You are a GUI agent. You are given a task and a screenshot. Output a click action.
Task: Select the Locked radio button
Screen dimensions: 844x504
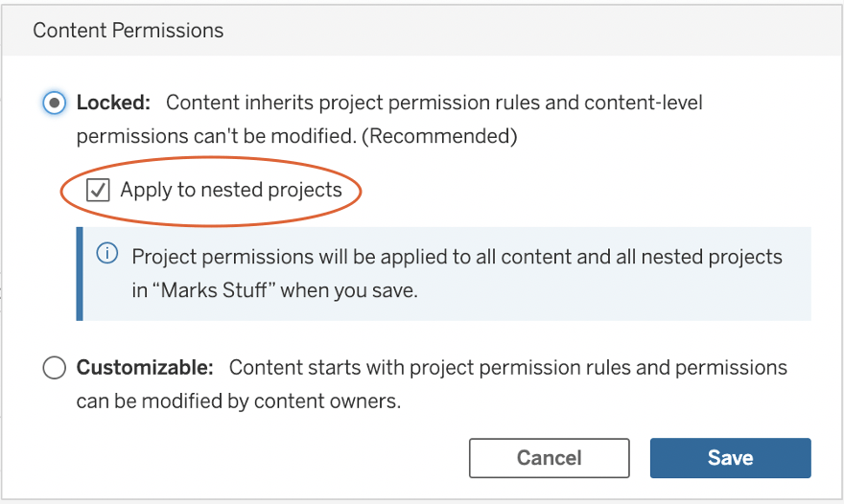(55, 103)
